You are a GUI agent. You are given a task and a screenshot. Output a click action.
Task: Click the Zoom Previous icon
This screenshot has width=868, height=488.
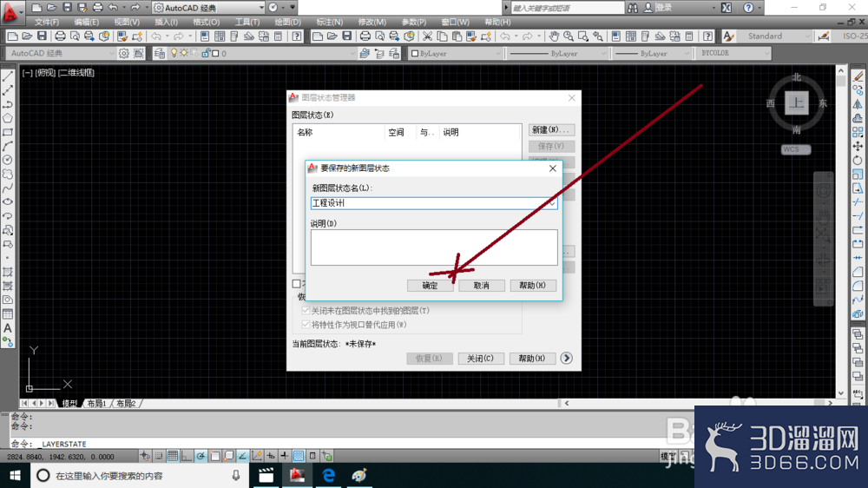click(598, 36)
